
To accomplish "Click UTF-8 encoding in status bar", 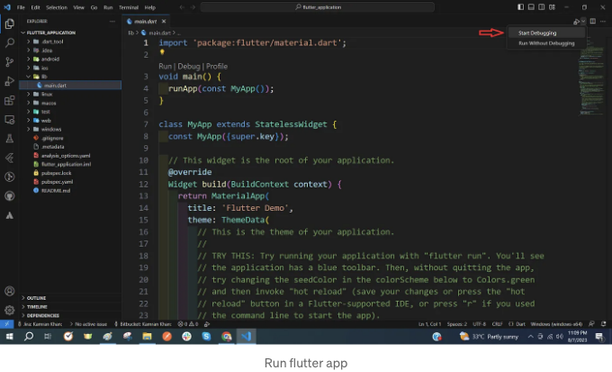I will point(479,324).
